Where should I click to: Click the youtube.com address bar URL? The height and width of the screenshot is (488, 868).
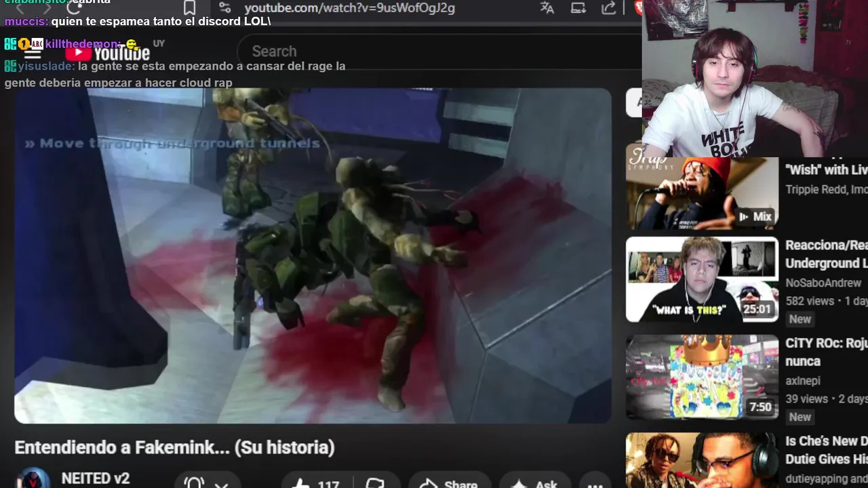(349, 8)
